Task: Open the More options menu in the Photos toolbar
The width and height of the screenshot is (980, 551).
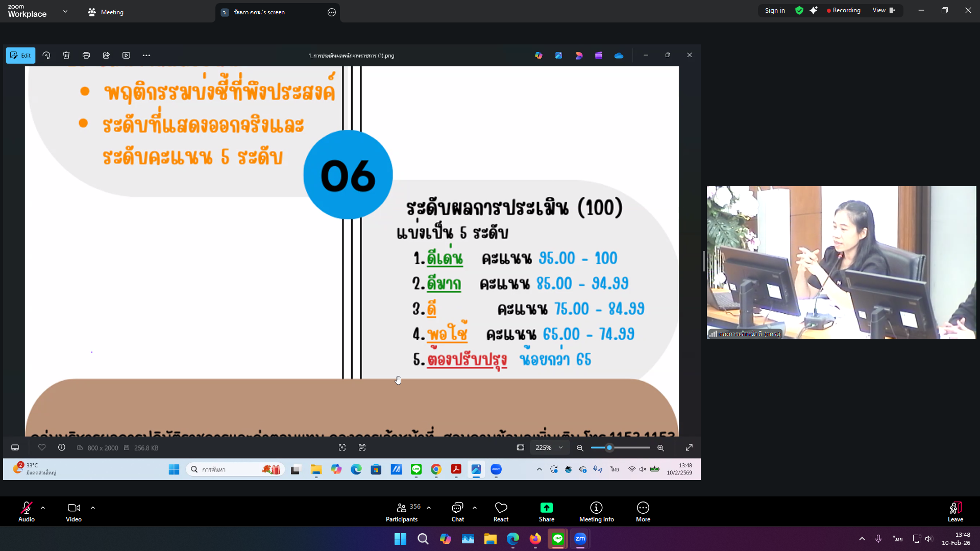Action: tap(146, 55)
